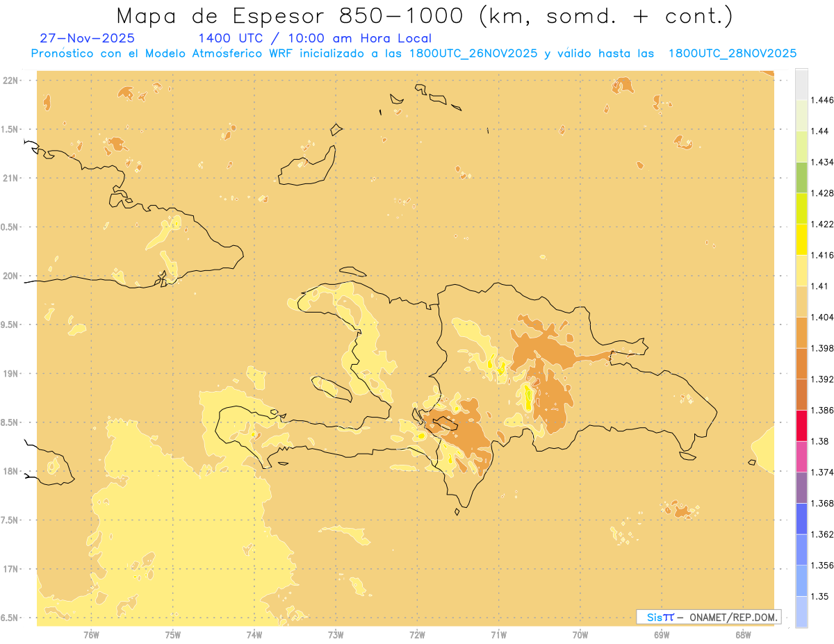This screenshot has height=644, width=834.
Task: Click the 68W longitude tick label
Action: click(x=743, y=634)
